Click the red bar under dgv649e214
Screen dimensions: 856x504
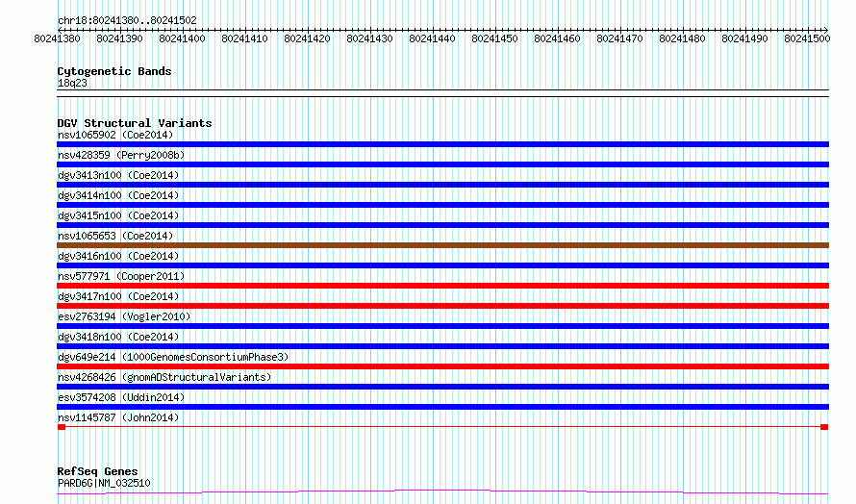442,366
